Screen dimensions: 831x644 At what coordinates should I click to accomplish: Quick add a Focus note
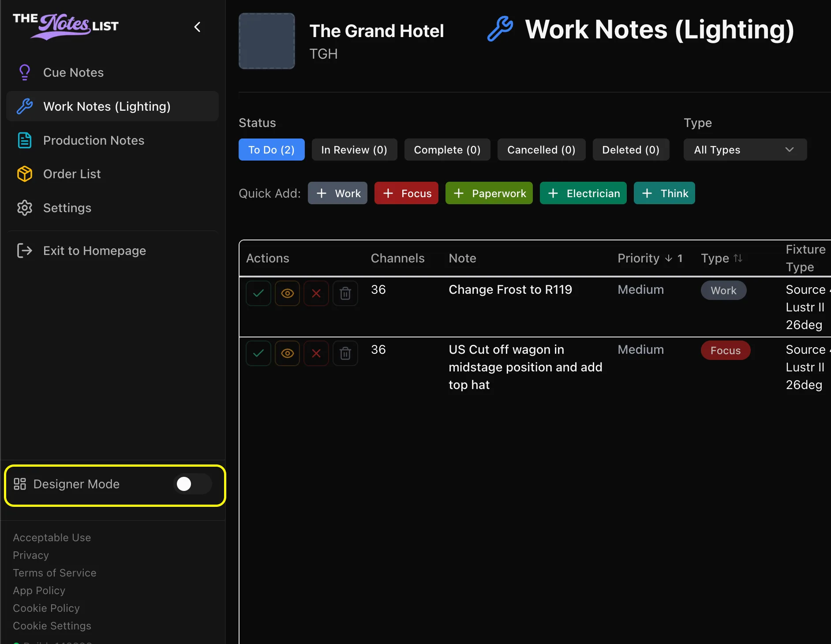point(407,193)
